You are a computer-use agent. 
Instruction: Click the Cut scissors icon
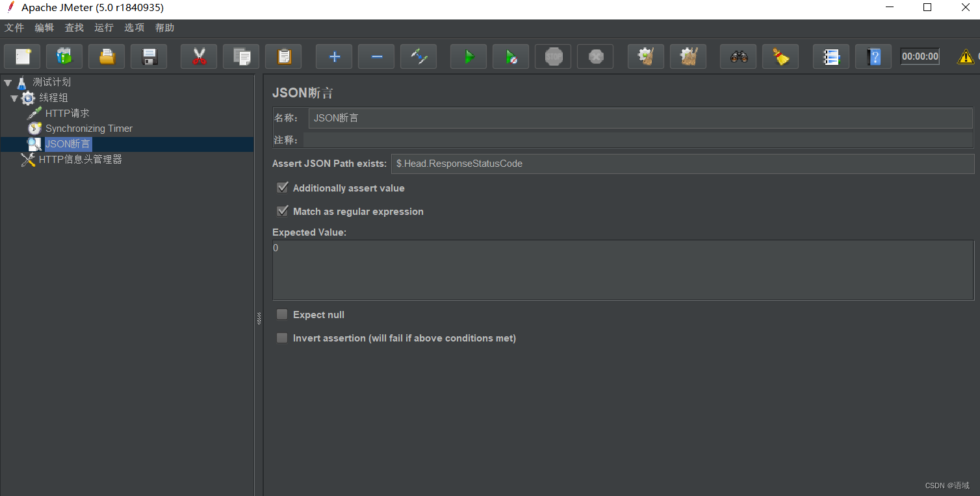(x=199, y=56)
